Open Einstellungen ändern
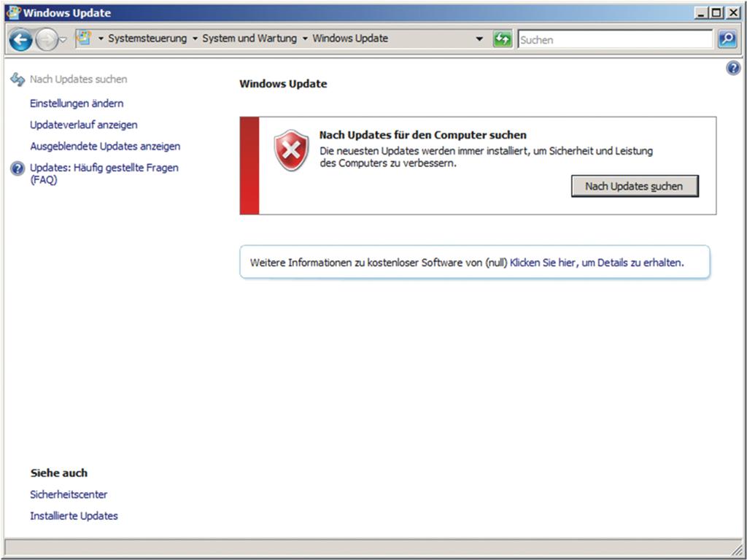Screen dimensions: 747x560 (77, 104)
